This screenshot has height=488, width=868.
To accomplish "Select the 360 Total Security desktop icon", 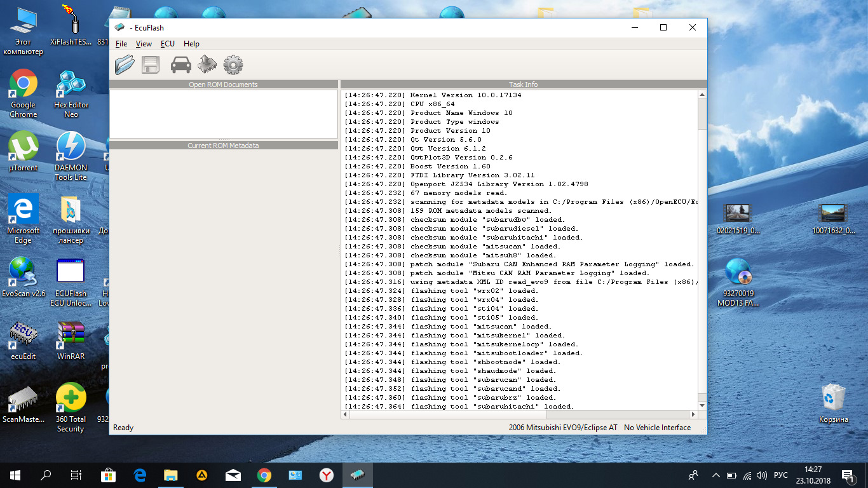I will tap(71, 408).
